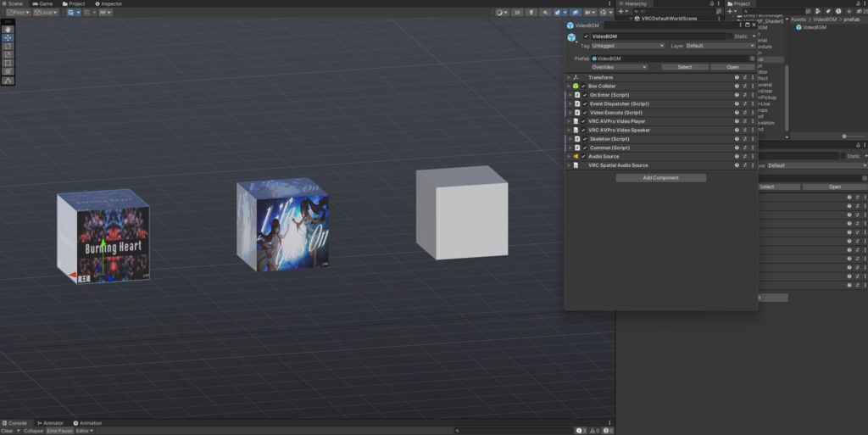
Task: Disable Event Dispatcher (Script) checkbox
Action: [x=585, y=104]
